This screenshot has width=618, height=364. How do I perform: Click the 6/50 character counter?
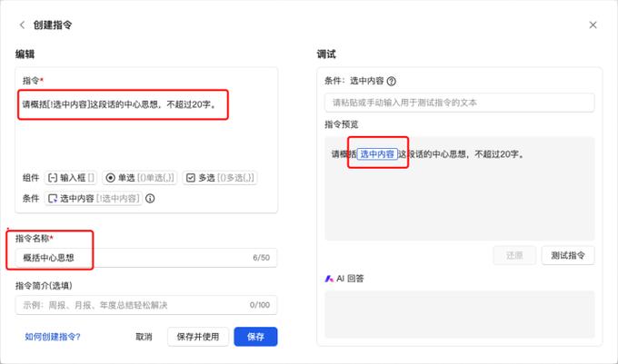coord(261,258)
